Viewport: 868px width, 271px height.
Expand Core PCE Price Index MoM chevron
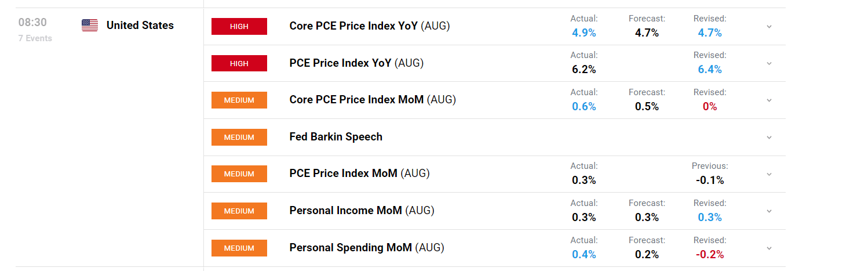click(x=769, y=100)
